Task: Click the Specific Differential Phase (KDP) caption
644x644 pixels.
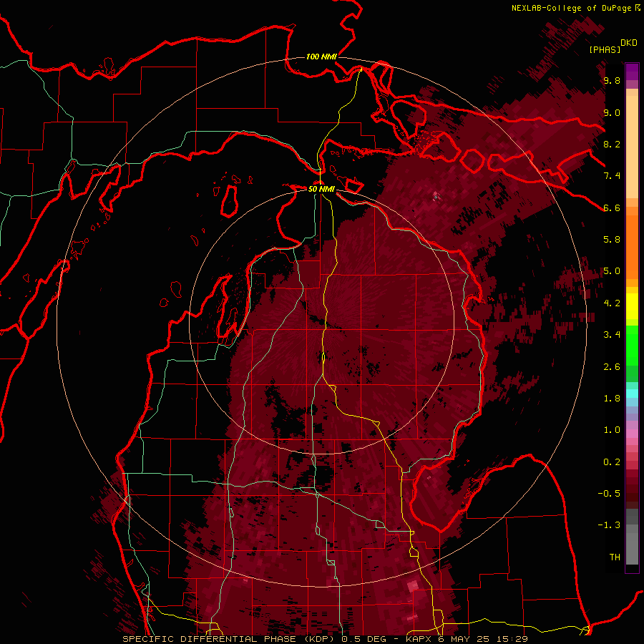Action: (228, 639)
